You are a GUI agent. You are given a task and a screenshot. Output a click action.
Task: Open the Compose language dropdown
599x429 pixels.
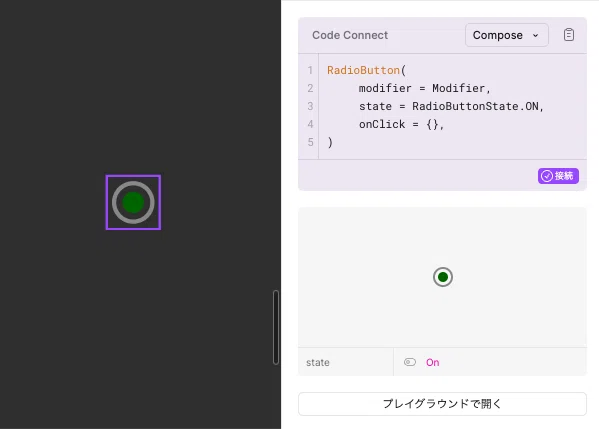(x=507, y=35)
